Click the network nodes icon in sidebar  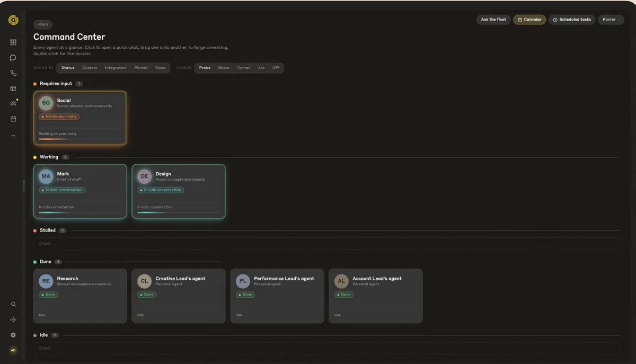point(13,319)
